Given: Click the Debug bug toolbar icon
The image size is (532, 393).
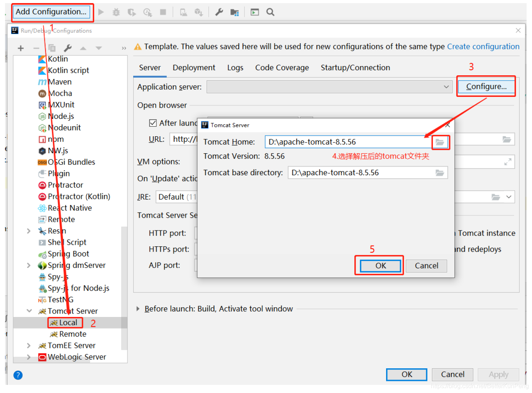Looking at the screenshot, I should click(x=116, y=12).
